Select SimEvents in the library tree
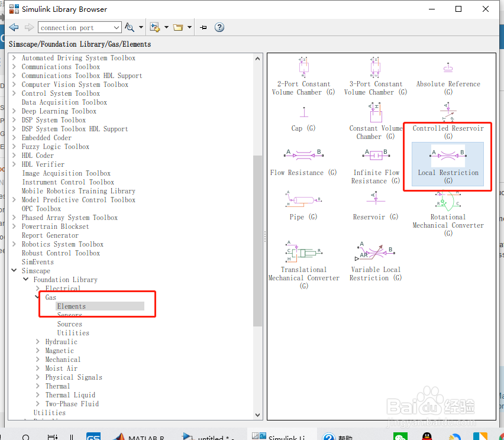This screenshot has width=504, height=440. (38, 262)
